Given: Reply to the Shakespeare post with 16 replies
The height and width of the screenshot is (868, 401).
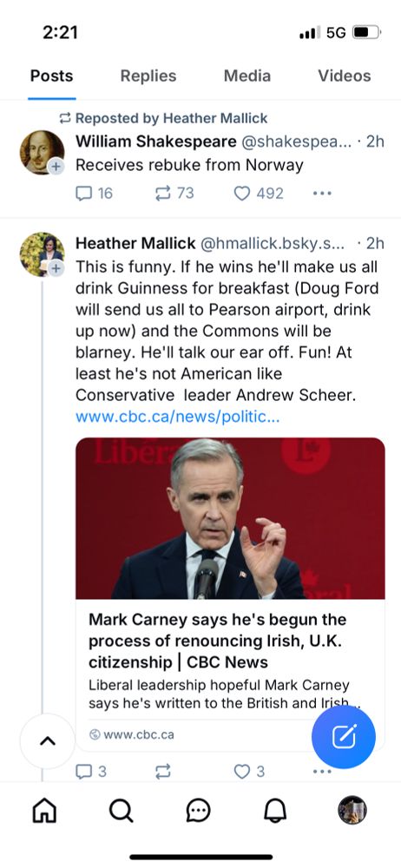Looking at the screenshot, I should (x=94, y=194).
